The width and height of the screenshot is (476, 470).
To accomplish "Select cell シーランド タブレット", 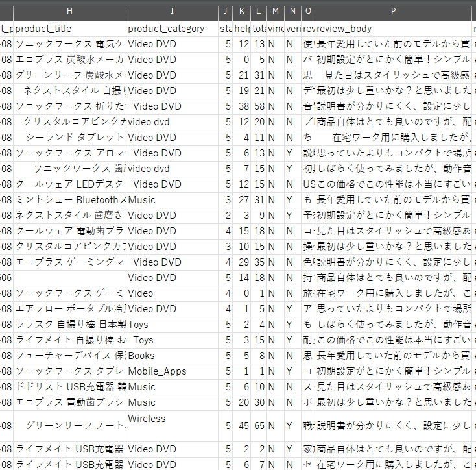I will 69,138.
